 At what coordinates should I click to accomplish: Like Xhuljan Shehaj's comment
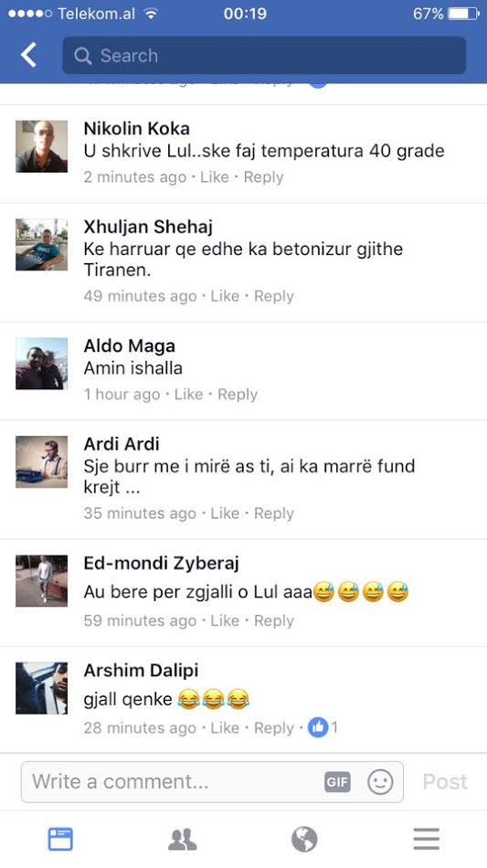coord(225,296)
